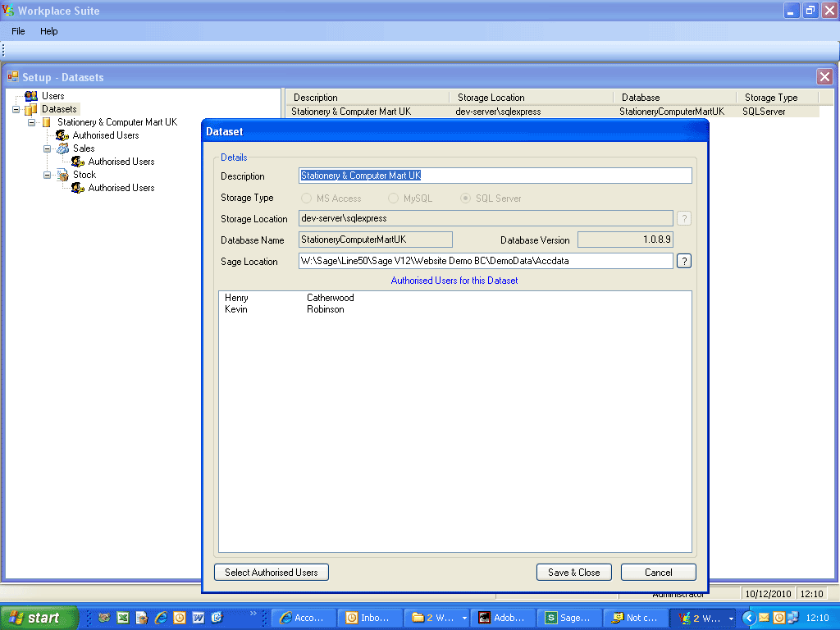Launch Word from the quick launch bar

coord(199,618)
